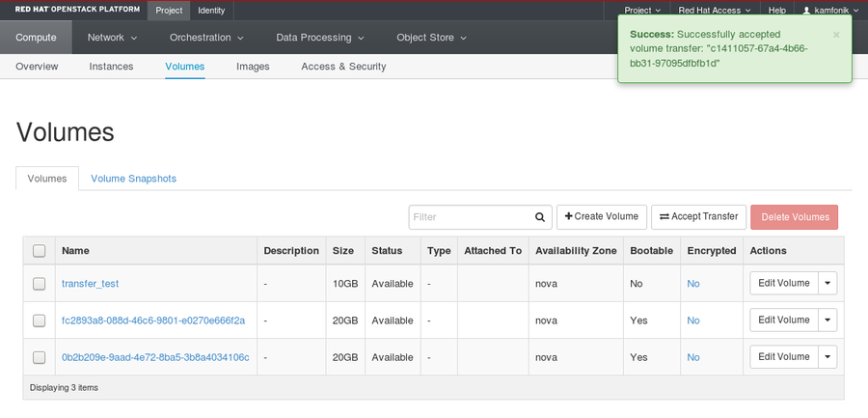Click the 10GB size cell
Screen dimensions: 868x418
[x=345, y=284]
